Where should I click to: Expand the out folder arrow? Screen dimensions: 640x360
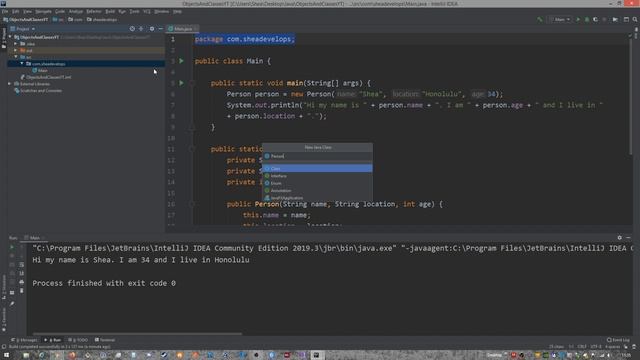pyautogui.click(x=16, y=50)
